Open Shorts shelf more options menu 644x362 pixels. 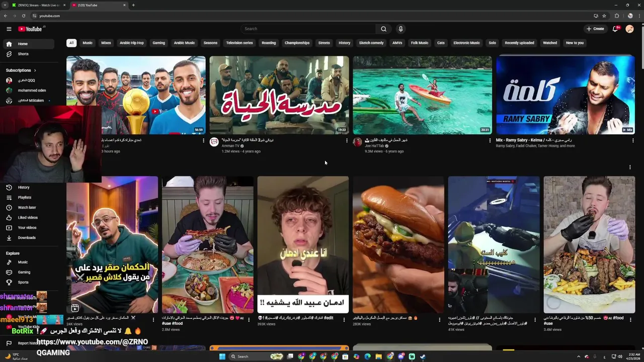point(630,167)
